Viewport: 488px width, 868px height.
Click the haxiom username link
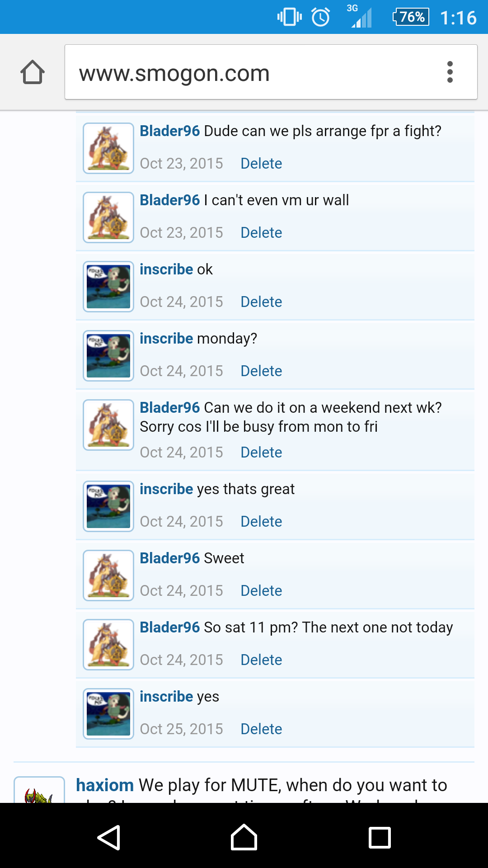point(105,785)
